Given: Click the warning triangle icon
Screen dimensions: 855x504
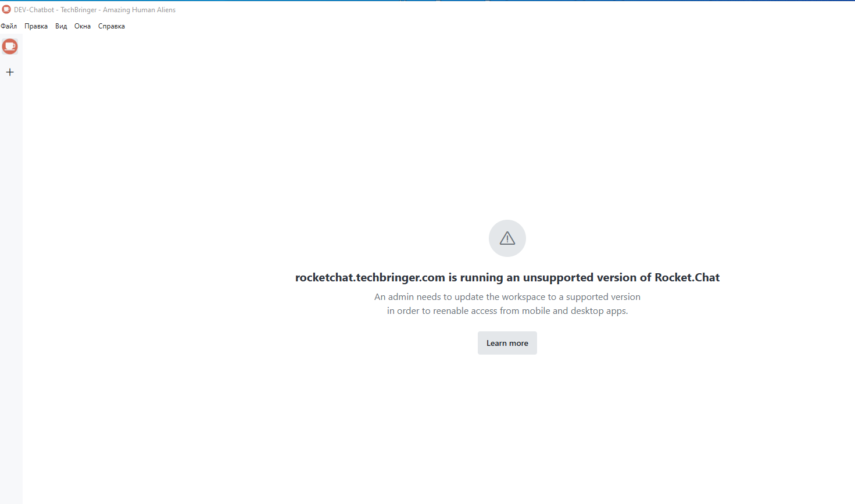Looking at the screenshot, I should tap(507, 238).
